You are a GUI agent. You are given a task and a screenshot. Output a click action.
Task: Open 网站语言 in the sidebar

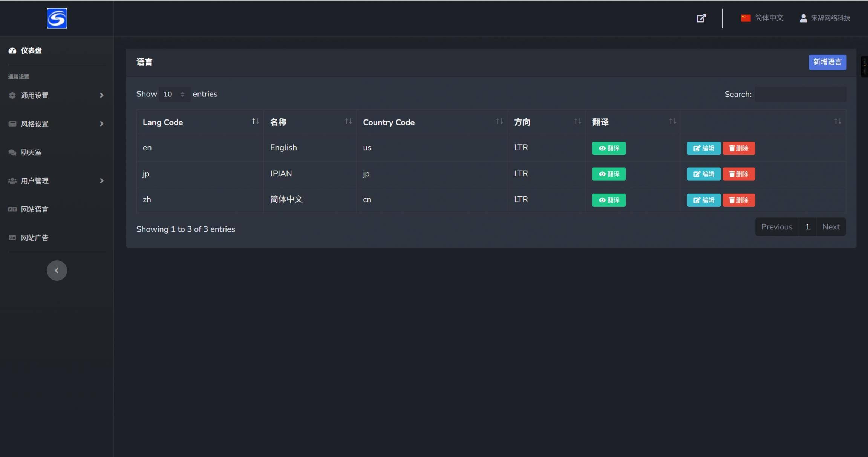point(35,209)
